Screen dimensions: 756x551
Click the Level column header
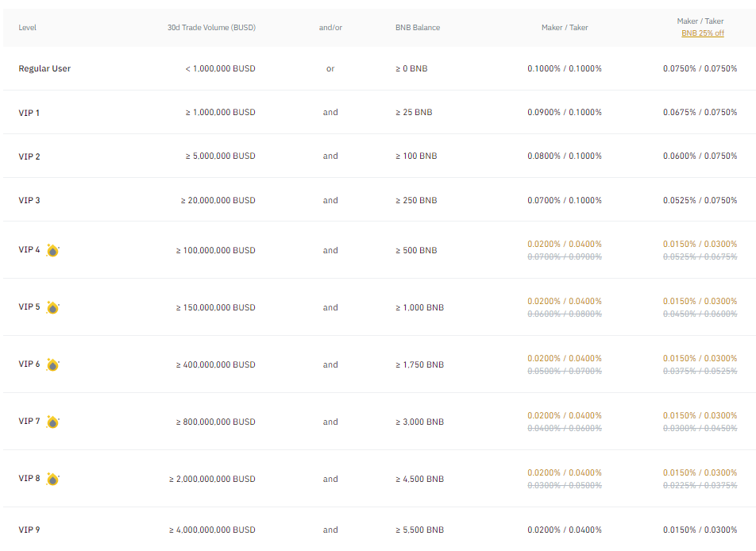28,28
